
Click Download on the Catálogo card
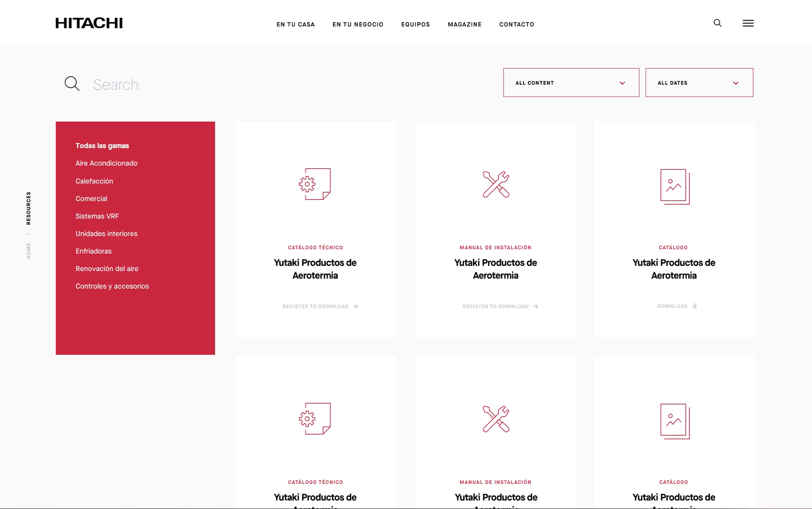coord(677,306)
